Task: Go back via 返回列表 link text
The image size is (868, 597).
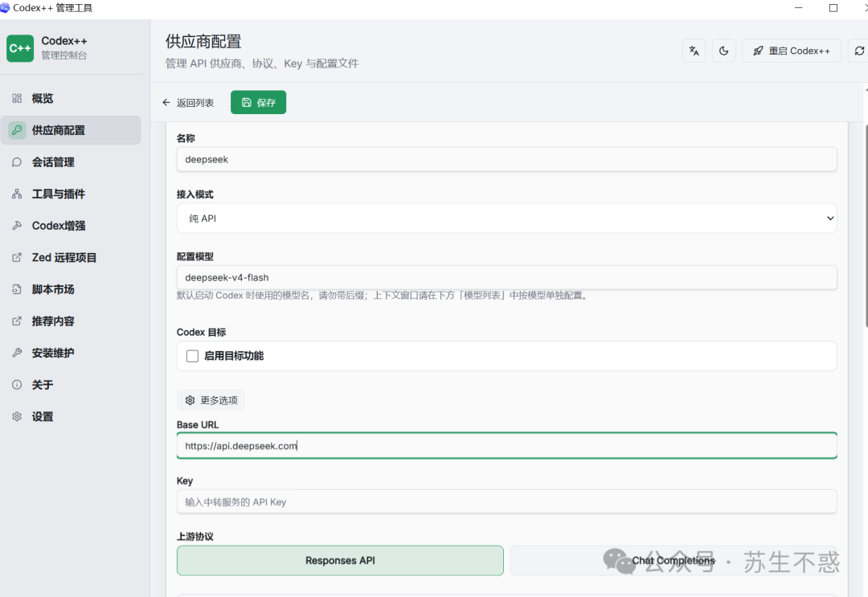Action: pos(195,103)
